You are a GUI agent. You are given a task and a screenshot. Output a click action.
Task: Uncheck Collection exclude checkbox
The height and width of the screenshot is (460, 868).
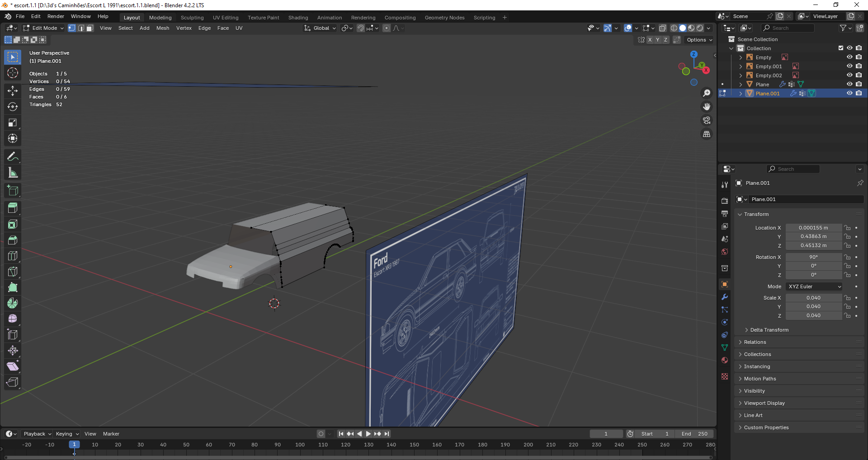click(841, 48)
